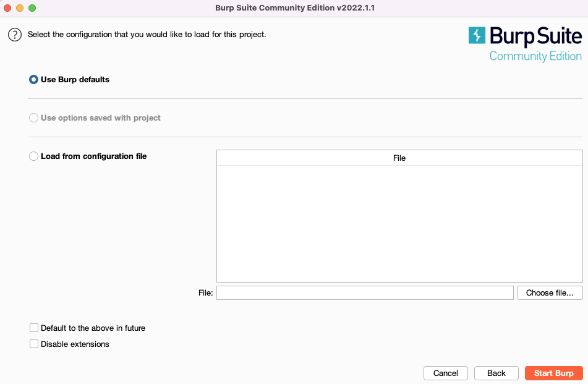The image size is (588, 384).
Task: Cancel the project configuration dialog
Action: (445, 373)
